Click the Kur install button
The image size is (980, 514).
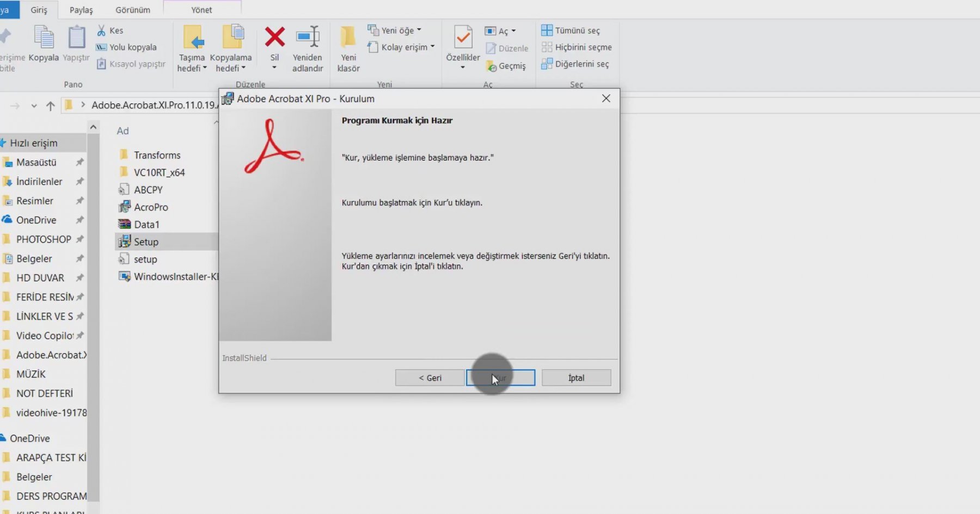click(x=500, y=378)
